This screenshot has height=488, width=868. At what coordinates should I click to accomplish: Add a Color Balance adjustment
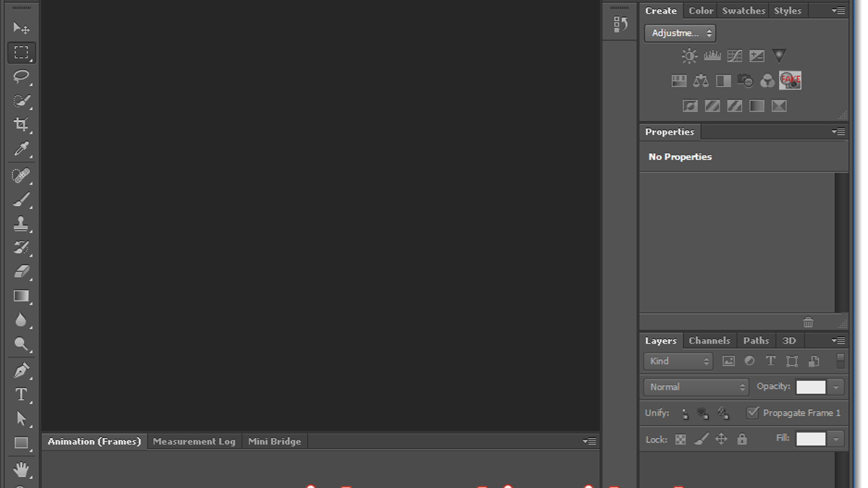pos(701,81)
